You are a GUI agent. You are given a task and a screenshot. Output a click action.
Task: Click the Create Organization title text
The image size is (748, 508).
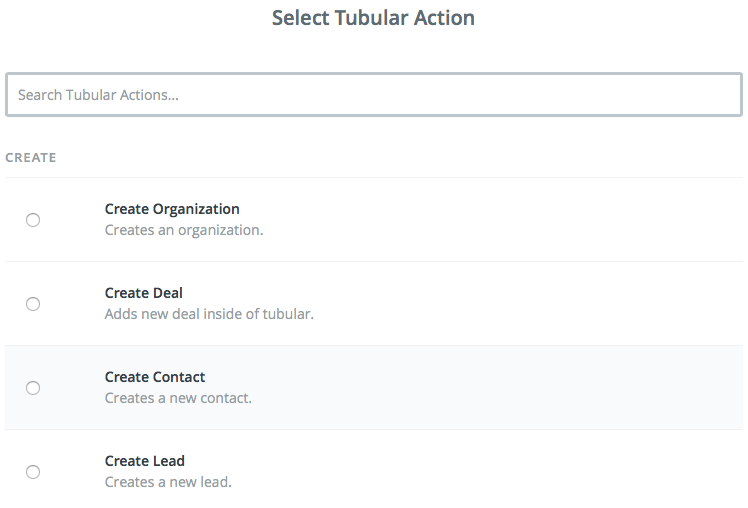click(172, 209)
